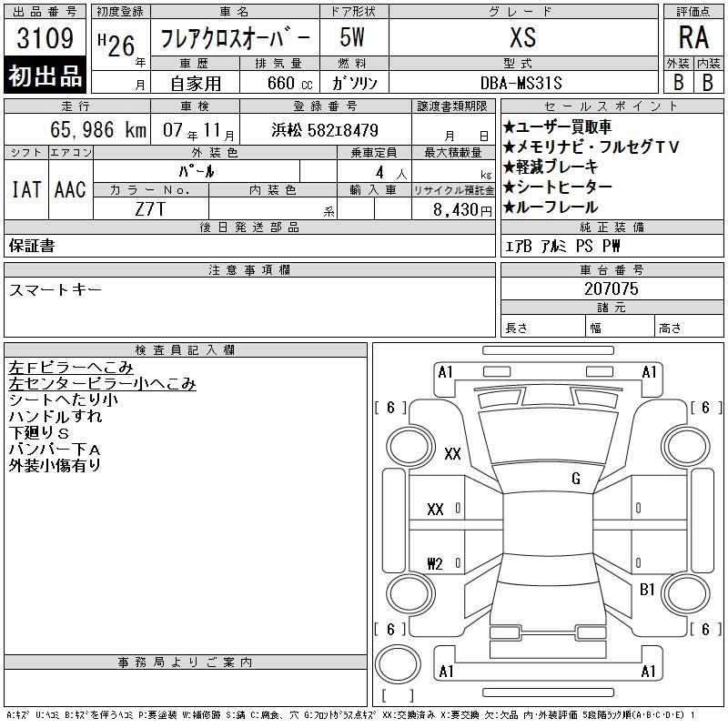This screenshot has width=728, height=728.
Task: Select the 最大積載量 header
Action: click(x=453, y=153)
